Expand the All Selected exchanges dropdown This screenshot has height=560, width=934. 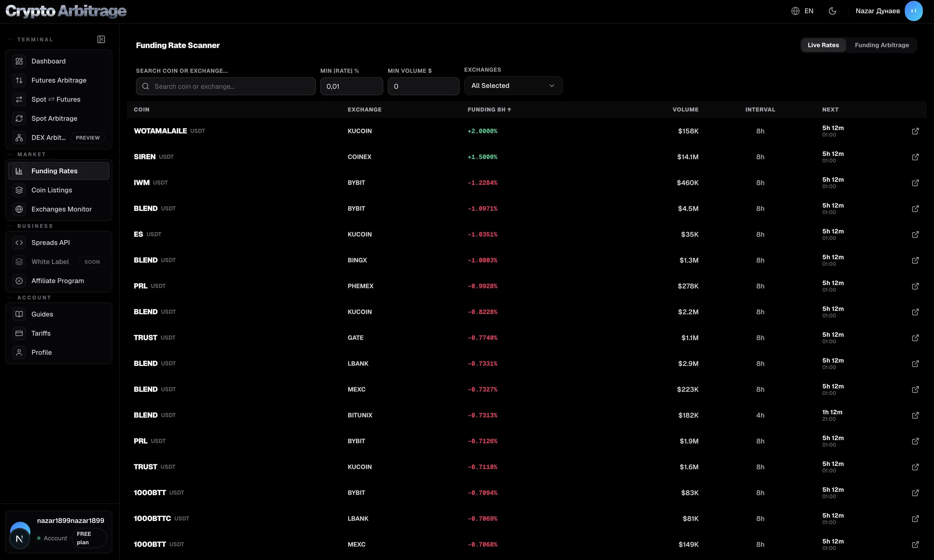pos(513,86)
